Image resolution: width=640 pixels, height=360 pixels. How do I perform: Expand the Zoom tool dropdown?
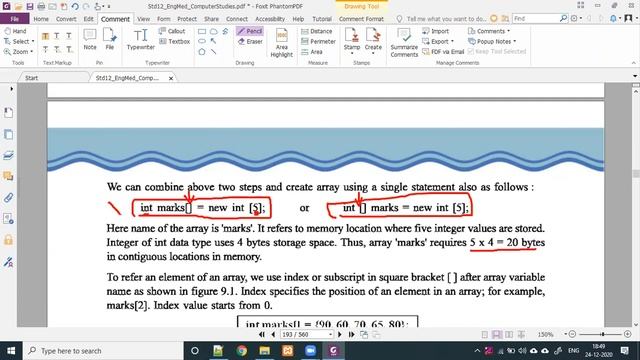[31, 52]
